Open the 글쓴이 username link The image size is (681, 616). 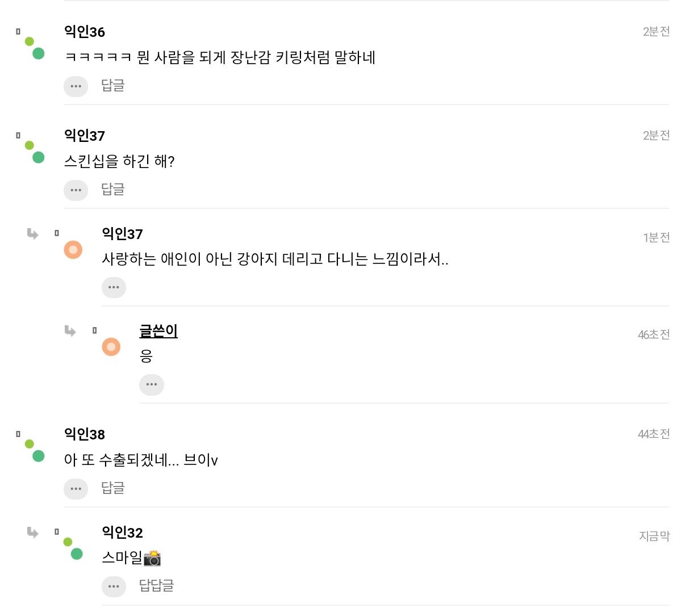(x=158, y=331)
